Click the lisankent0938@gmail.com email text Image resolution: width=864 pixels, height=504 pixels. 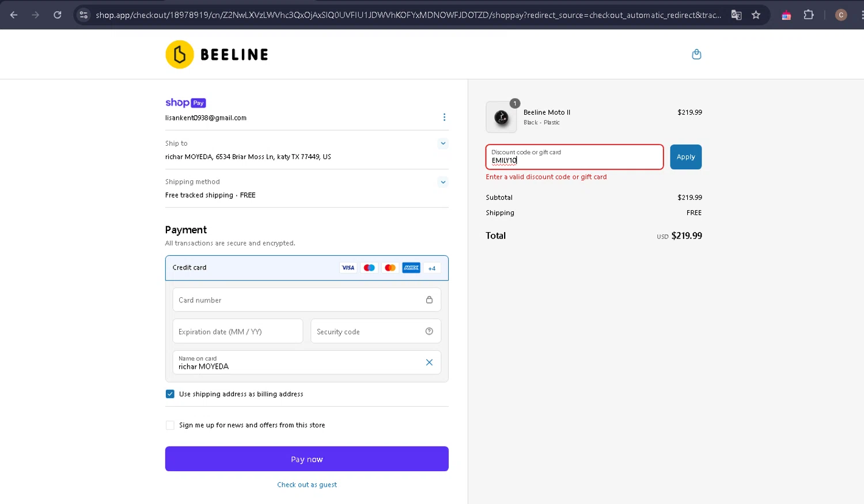pos(206,118)
